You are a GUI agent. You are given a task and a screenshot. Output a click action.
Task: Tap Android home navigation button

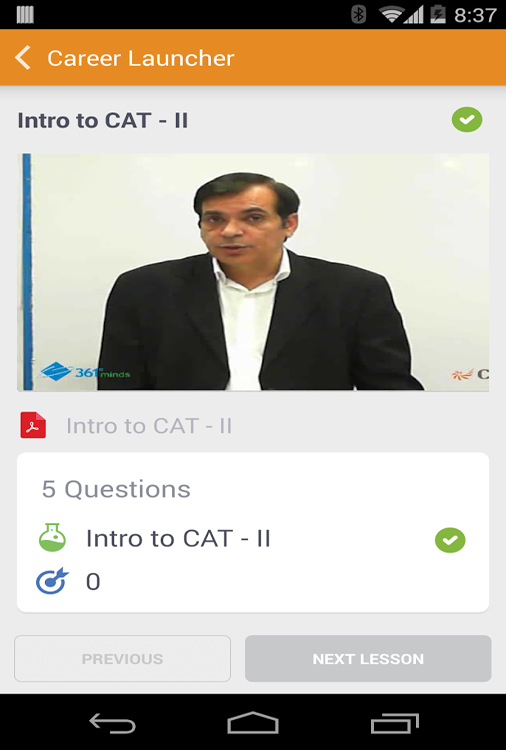(x=253, y=722)
